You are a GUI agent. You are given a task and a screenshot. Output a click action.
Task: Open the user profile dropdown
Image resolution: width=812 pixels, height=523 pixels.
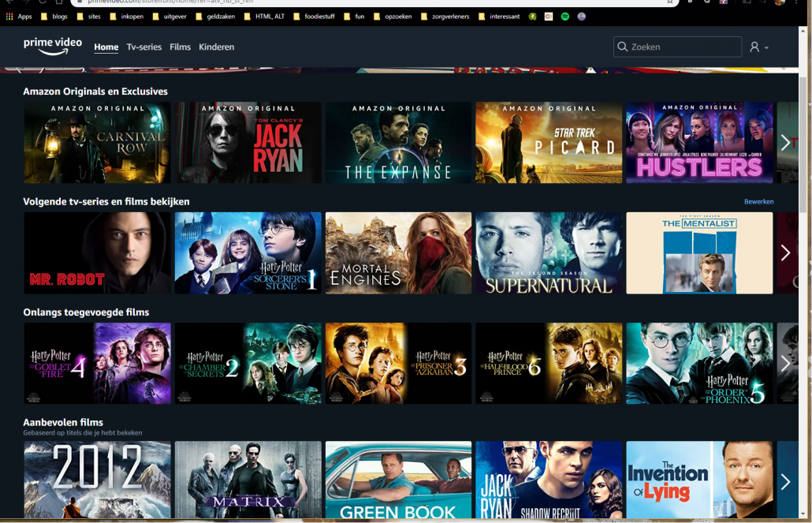click(x=758, y=47)
